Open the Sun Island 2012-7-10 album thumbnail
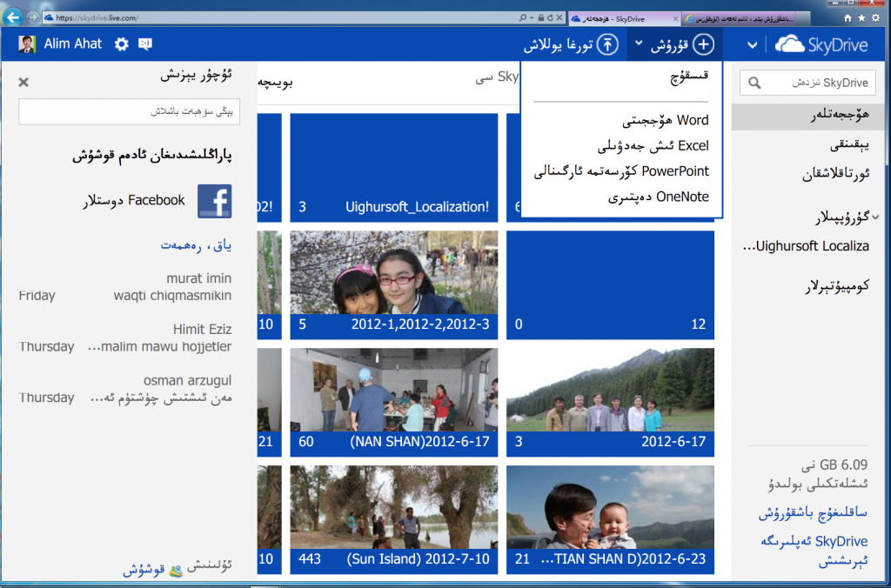Screen dimensions: 891x588 click(x=394, y=519)
